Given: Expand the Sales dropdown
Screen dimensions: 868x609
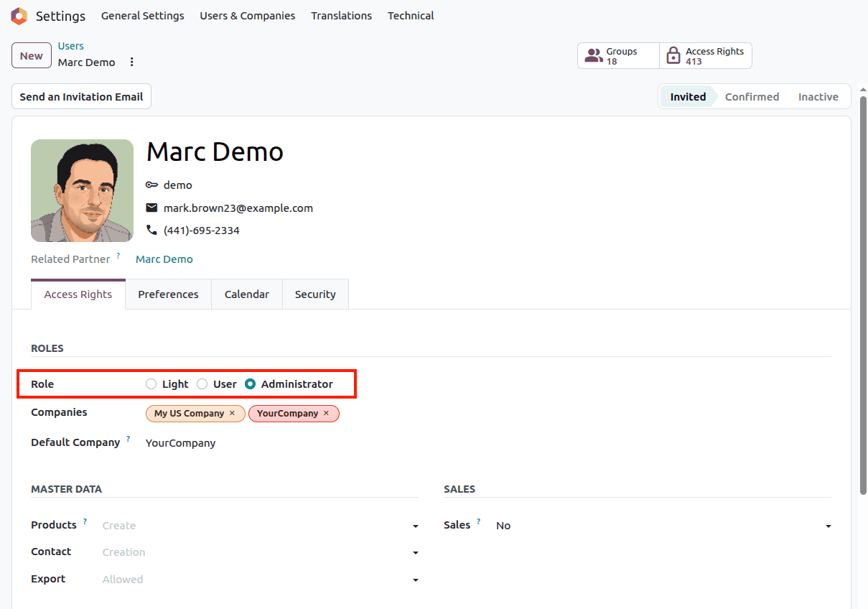Looking at the screenshot, I should [x=828, y=526].
